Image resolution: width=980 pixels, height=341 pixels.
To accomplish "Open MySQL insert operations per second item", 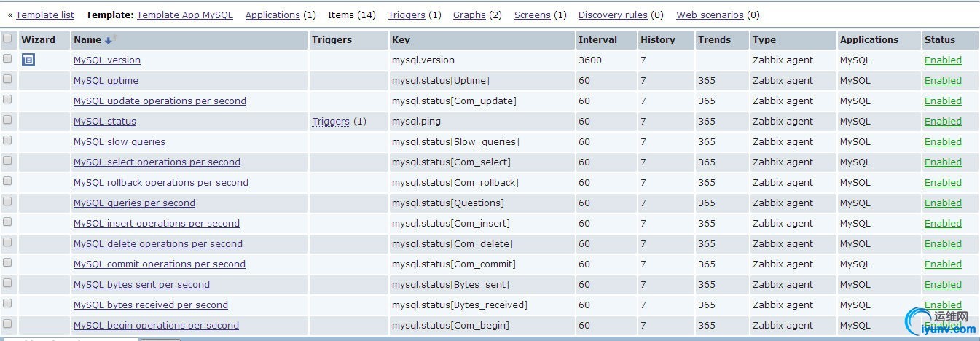I will pyautogui.click(x=157, y=224).
